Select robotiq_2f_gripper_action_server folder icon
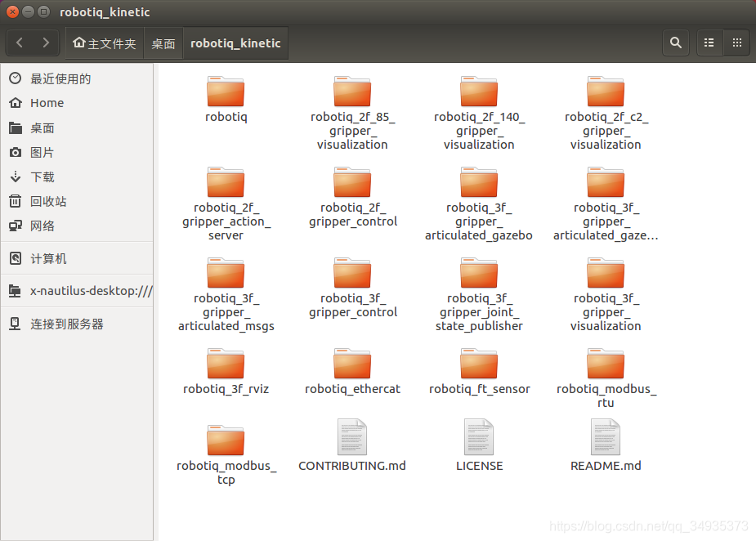Screen dimensions: 756x541 (x=226, y=181)
